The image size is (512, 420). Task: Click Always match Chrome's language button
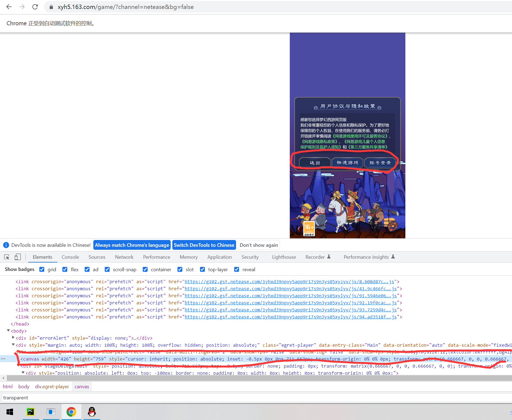pyautogui.click(x=132, y=245)
